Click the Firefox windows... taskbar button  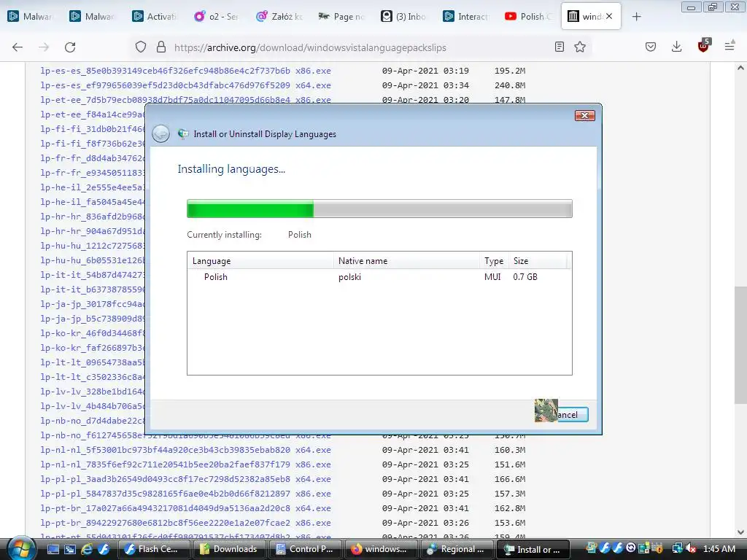point(381,549)
